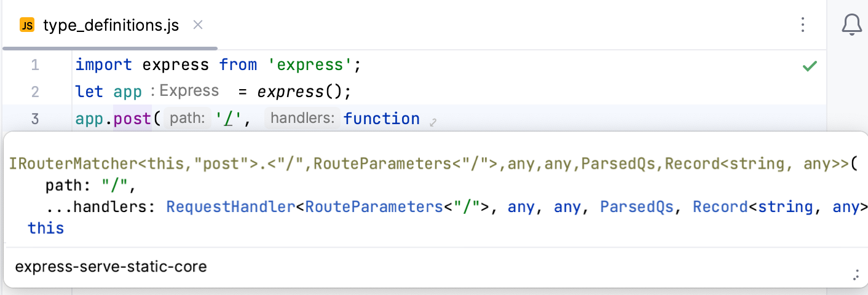Select the type_definitions.js tab
The image size is (868, 295).
coord(111,26)
